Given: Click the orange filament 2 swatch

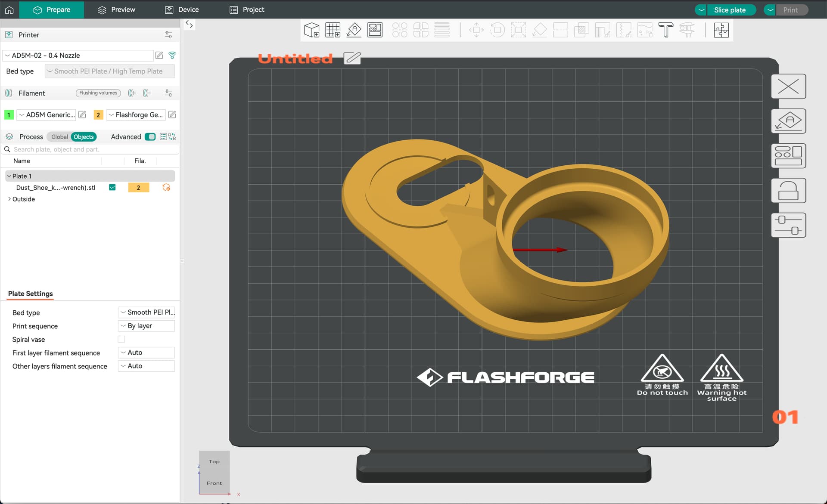Looking at the screenshot, I should (98, 115).
